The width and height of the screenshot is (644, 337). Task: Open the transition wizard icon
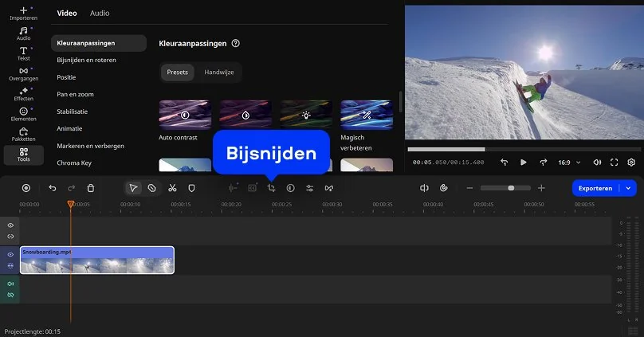(329, 188)
